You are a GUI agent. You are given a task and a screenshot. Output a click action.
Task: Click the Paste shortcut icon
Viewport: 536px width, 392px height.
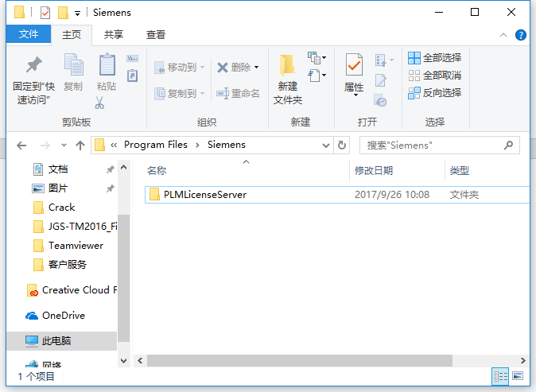[132, 76]
